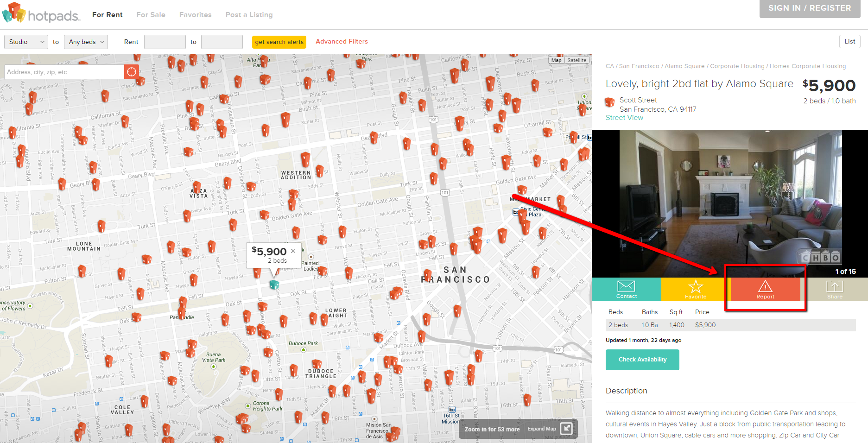868x443 pixels.
Task: Open the San Francisco breadcrumb link
Action: (639, 66)
